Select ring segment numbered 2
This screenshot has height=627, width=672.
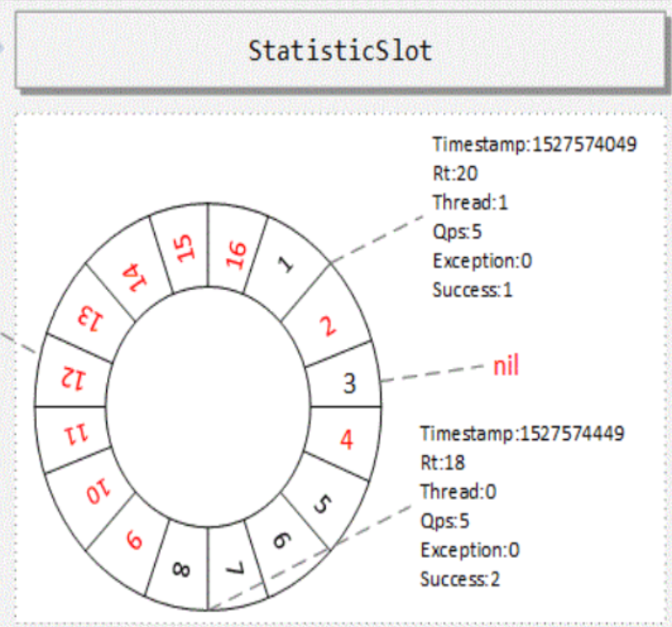(x=328, y=326)
